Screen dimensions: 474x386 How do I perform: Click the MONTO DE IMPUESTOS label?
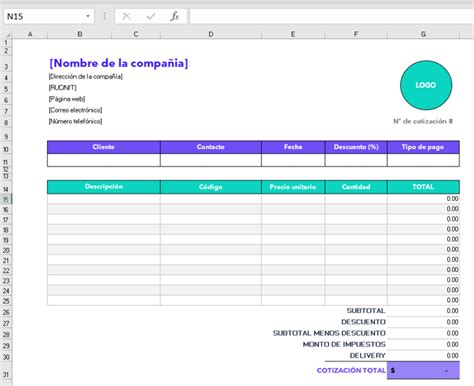344,344
